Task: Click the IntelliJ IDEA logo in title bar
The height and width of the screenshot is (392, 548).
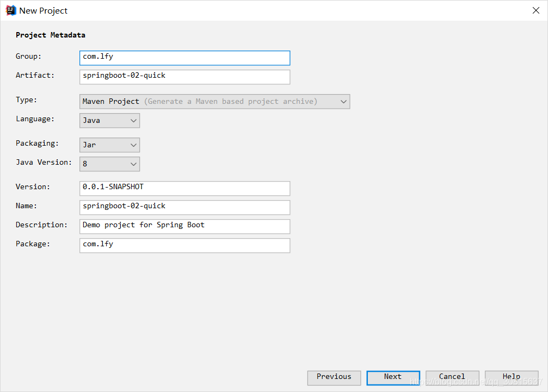Action: point(11,10)
